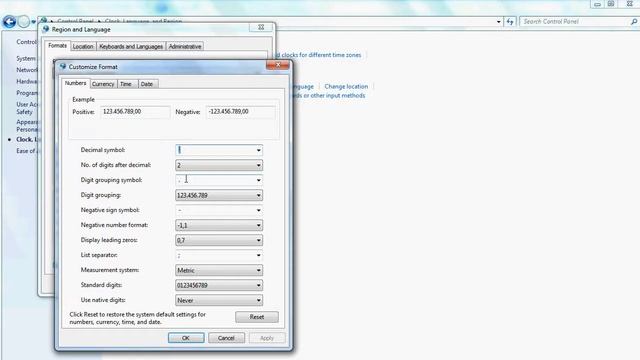The height and width of the screenshot is (360, 640).
Task: Click the Search Control Panel field
Action: click(574, 22)
